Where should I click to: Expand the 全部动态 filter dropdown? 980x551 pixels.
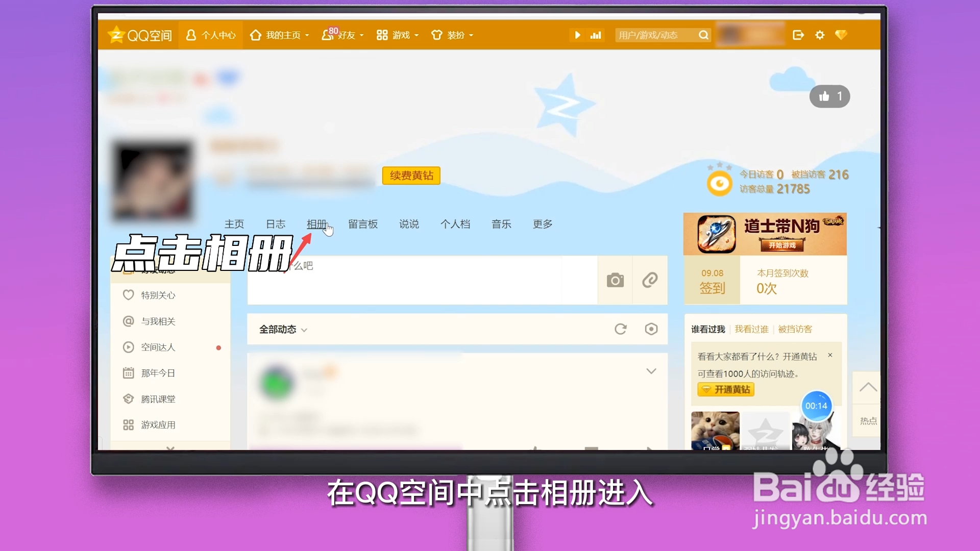pos(305,330)
